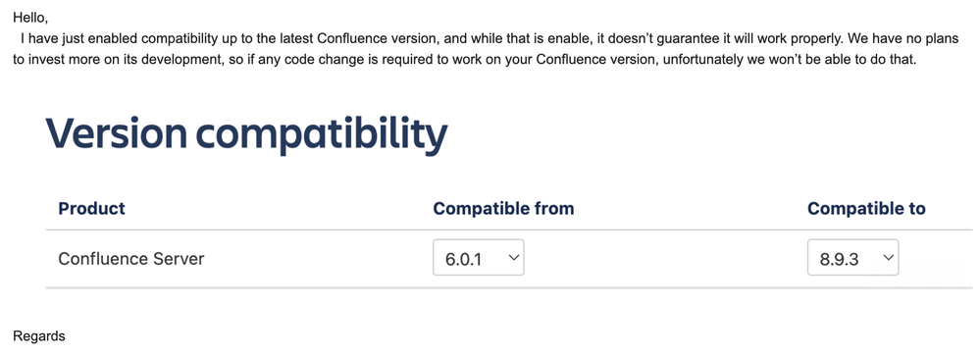Viewport: 980px width, 357px height.
Task: Click the Version compatibility heading
Action: [x=247, y=133]
